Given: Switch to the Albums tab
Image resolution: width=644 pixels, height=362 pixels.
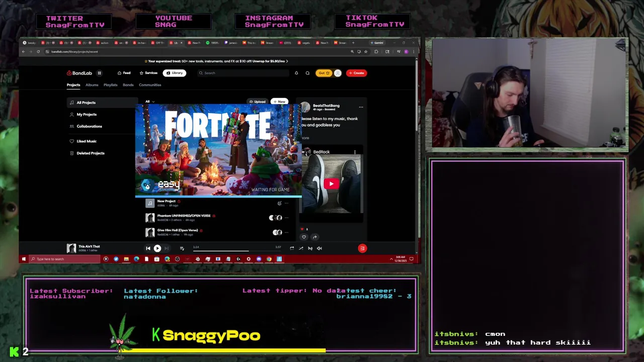Looking at the screenshot, I should (x=92, y=85).
